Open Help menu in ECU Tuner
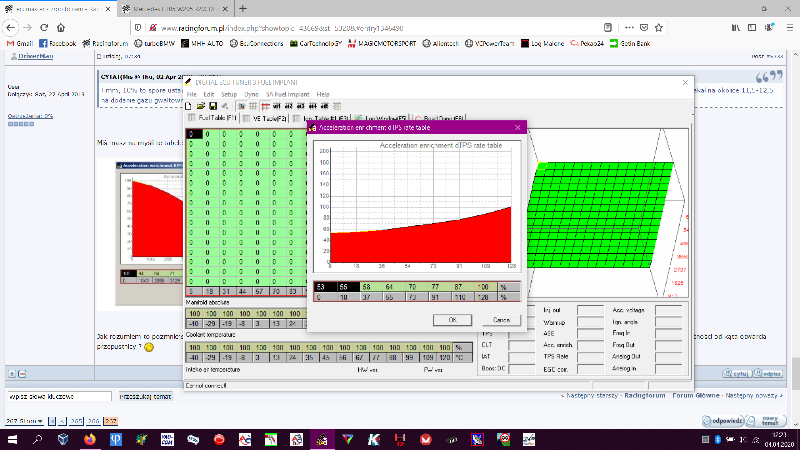The height and width of the screenshot is (450, 800). pyautogui.click(x=323, y=94)
